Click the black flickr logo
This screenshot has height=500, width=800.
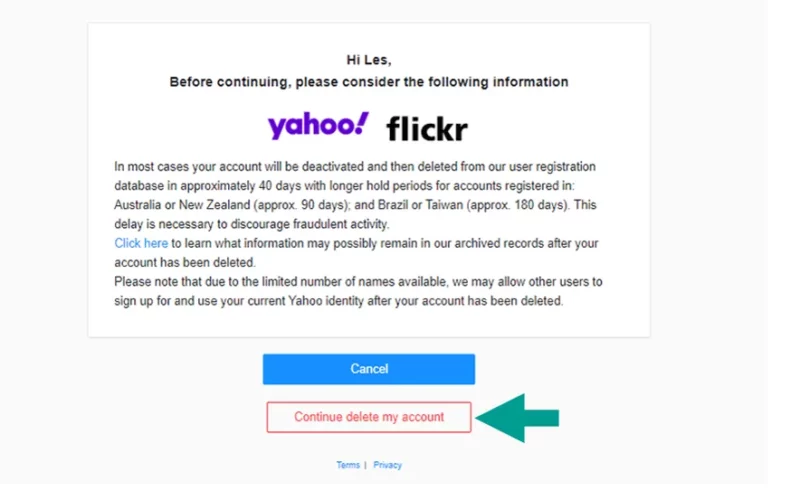click(x=427, y=129)
